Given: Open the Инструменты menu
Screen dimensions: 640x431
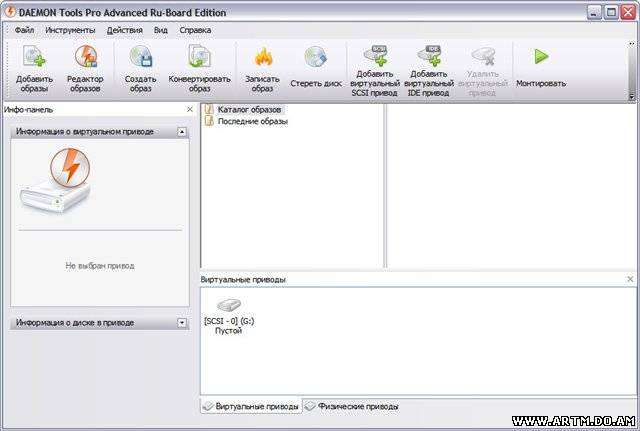Looking at the screenshot, I should (70, 30).
